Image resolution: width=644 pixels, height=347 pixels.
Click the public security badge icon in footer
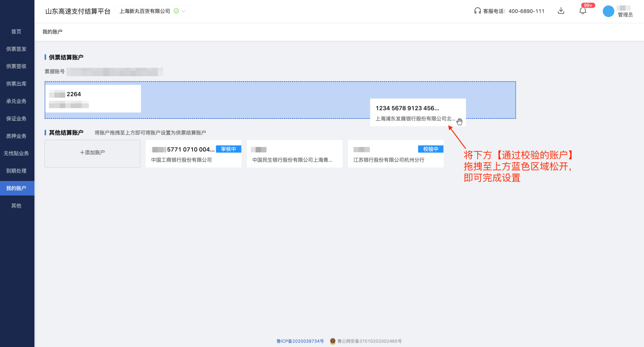332,342
